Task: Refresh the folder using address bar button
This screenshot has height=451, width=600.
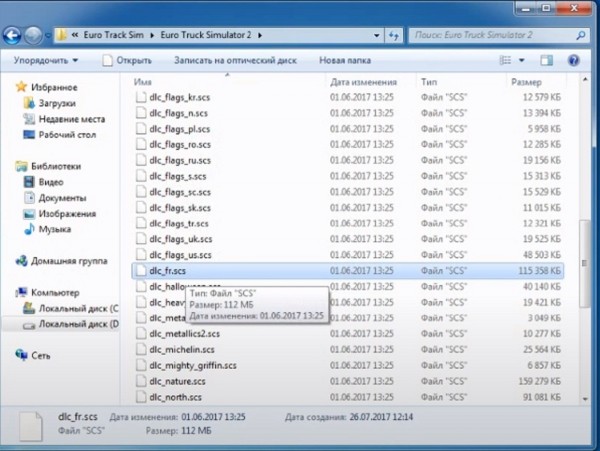Action: [x=394, y=36]
